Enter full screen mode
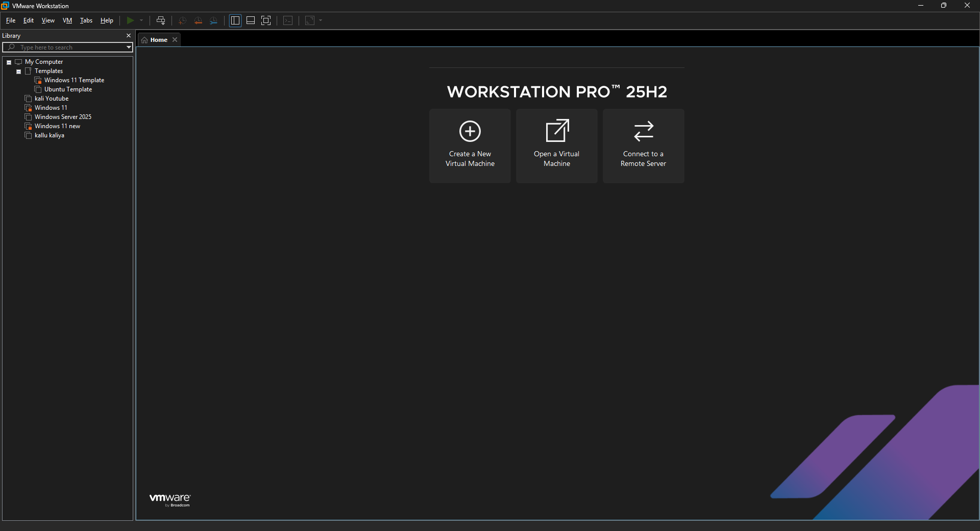Viewport: 980px width, 531px height. pyautogui.click(x=266, y=20)
